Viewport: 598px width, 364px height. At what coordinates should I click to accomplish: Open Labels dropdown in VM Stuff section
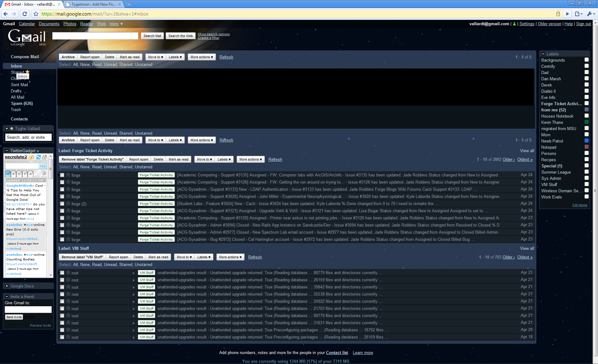coord(204,257)
